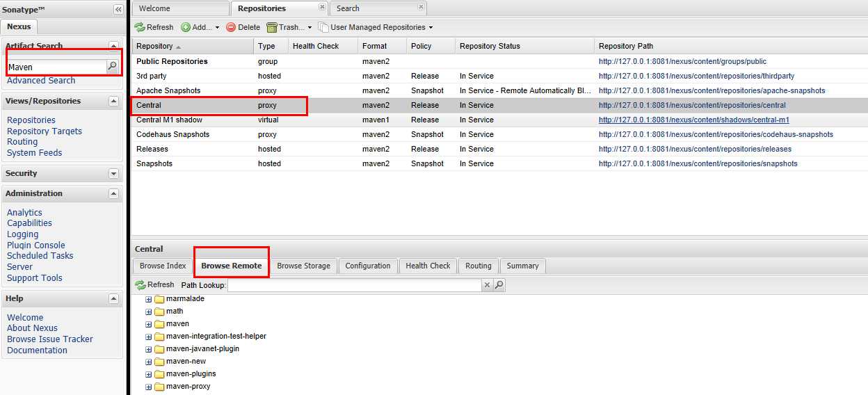This screenshot has width=868, height=395.
Task: Click the Trash toolbar icon
Action: point(272,27)
